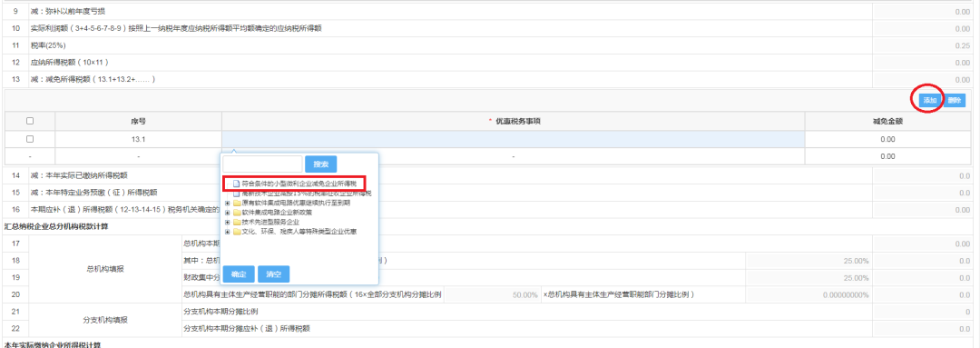Click the 减免金额 column header
The height and width of the screenshot is (348, 980).
click(x=887, y=122)
